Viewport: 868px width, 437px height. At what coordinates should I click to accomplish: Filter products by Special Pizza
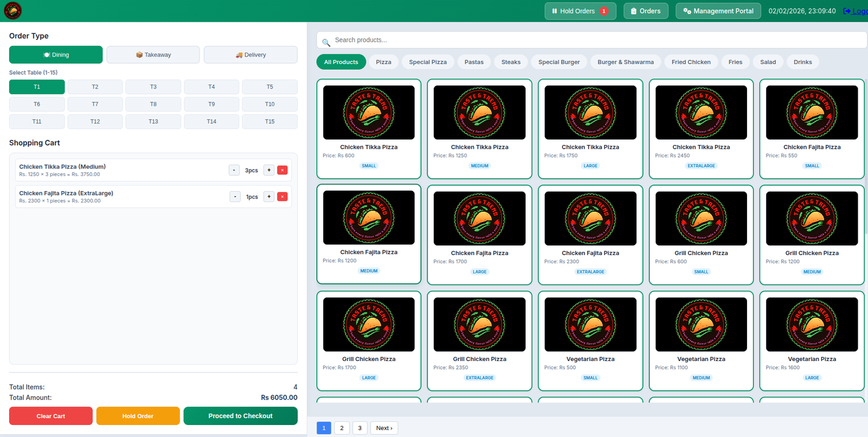[427, 62]
